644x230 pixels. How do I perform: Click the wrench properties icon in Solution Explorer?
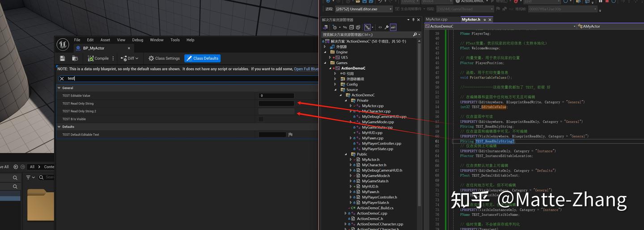click(x=386, y=27)
